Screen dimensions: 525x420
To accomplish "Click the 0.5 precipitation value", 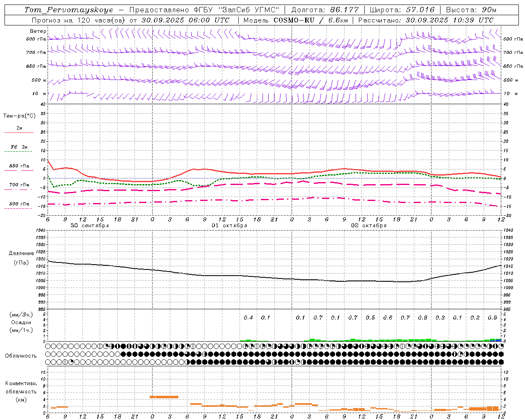I will coord(370,318).
